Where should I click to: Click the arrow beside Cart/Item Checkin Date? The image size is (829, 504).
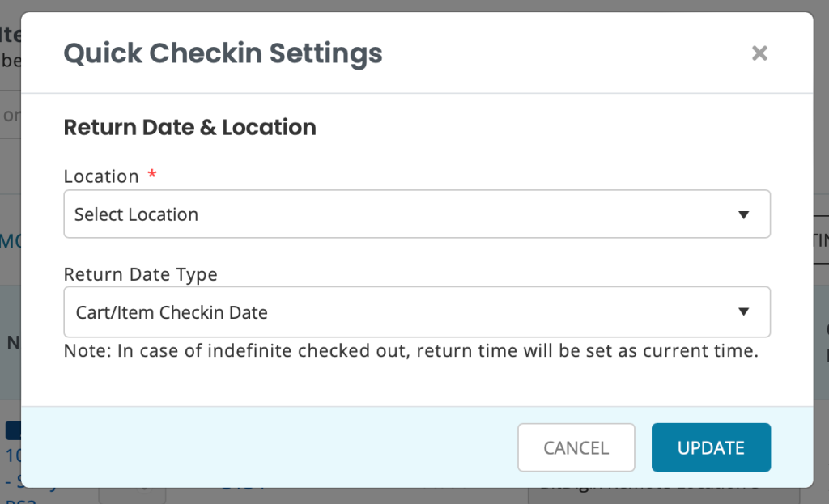pos(743,311)
